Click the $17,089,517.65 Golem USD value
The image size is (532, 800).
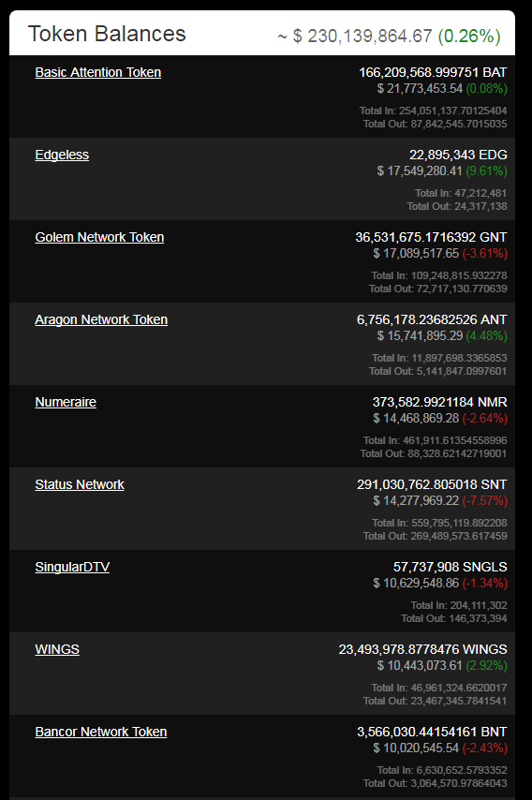(x=416, y=254)
